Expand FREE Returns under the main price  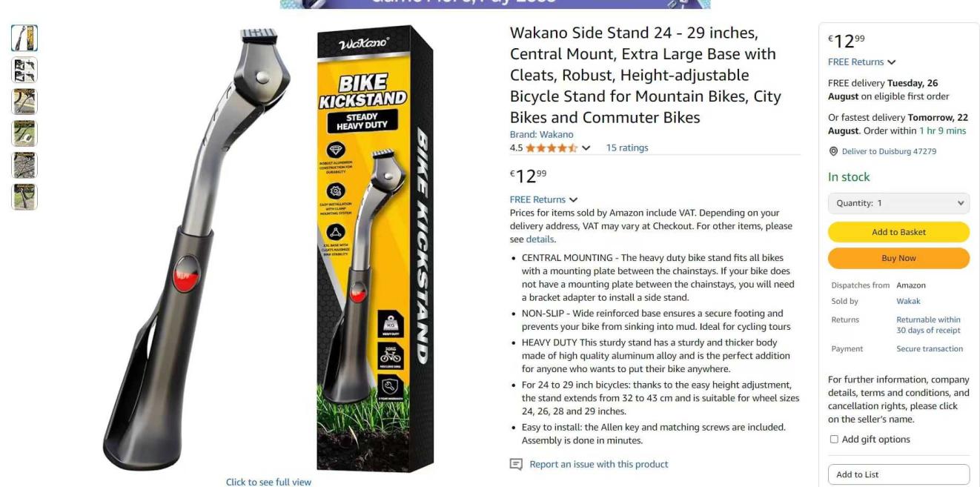[x=543, y=199]
